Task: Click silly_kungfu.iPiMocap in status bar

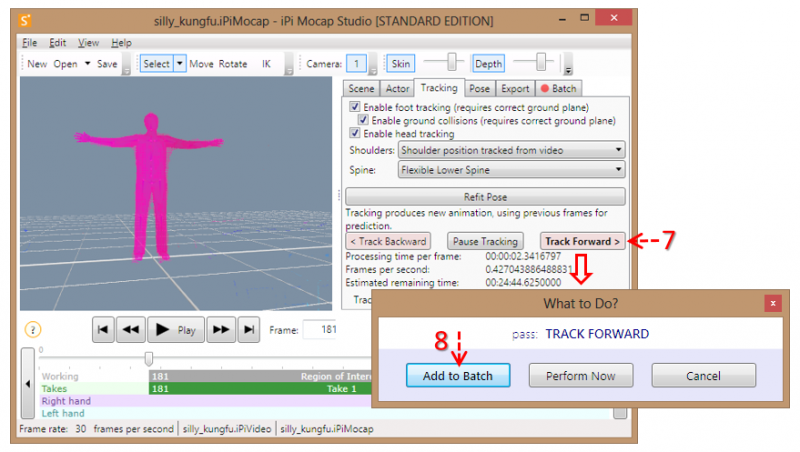Action: coord(327,429)
